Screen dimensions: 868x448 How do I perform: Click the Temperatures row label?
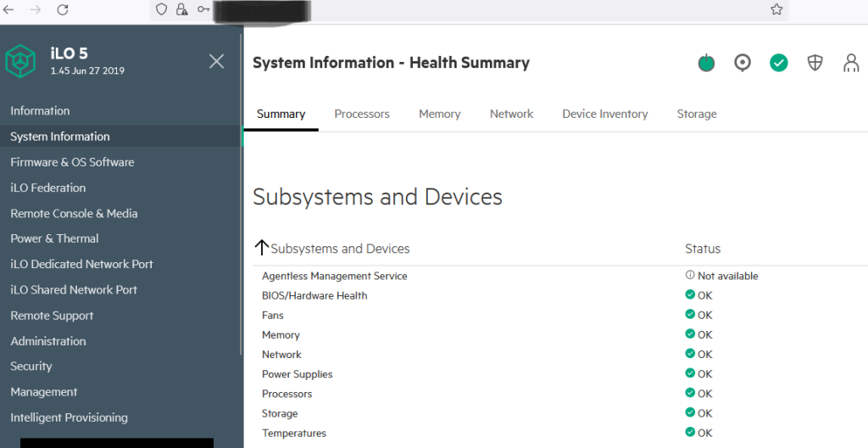pos(294,433)
